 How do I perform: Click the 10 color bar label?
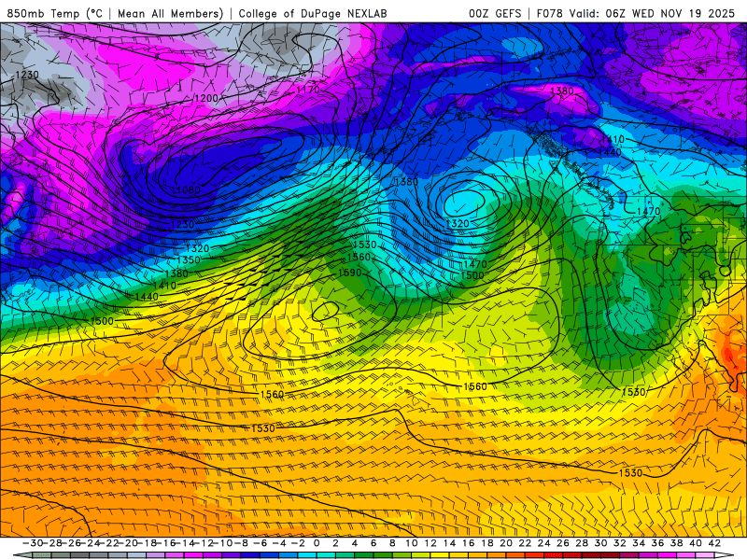(x=412, y=543)
